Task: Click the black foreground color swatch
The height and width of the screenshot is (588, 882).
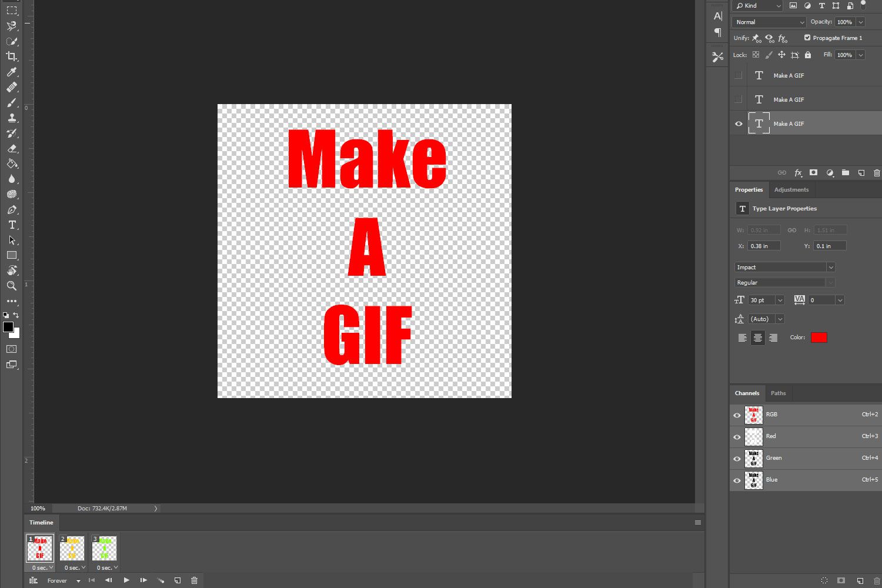Action: 8,327
